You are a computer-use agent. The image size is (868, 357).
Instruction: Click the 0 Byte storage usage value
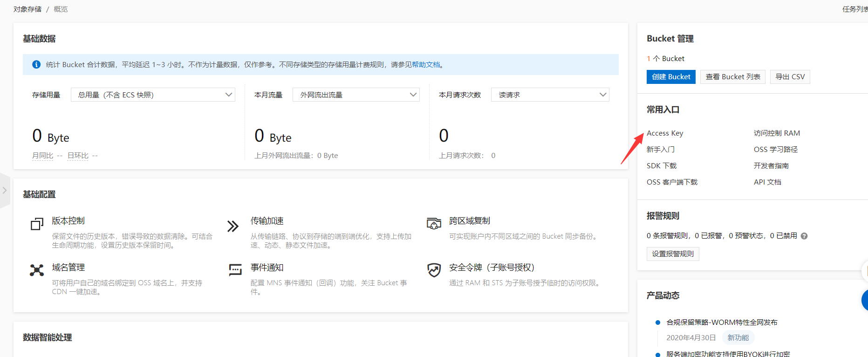click(51, 136)
